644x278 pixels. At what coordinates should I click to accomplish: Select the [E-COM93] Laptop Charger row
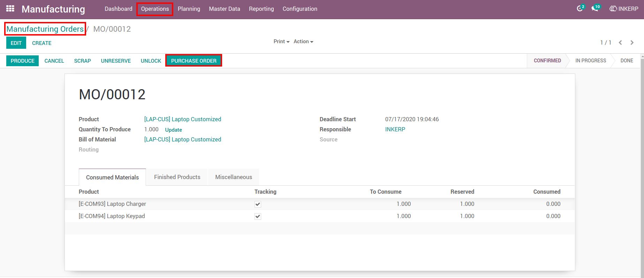pyautogui.click(x=320, y=204)
